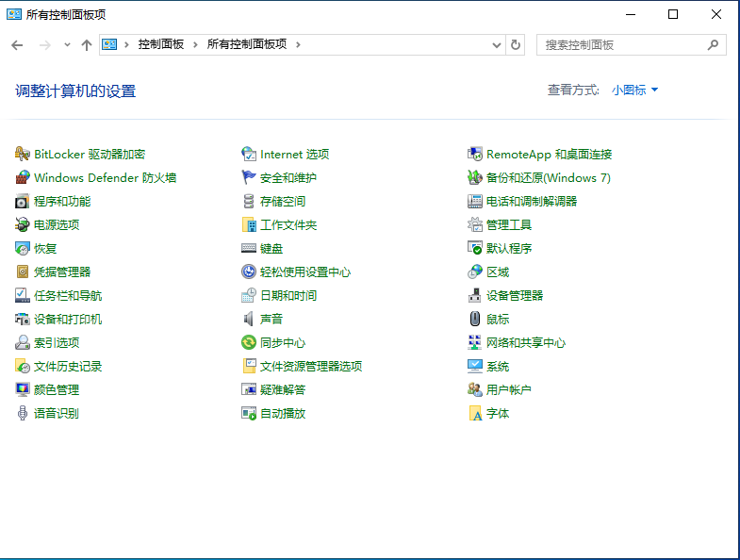This screenshot has width=740, height=560.
Task: Open RemoteApp 和桌面连接 link
Action: 550,154
